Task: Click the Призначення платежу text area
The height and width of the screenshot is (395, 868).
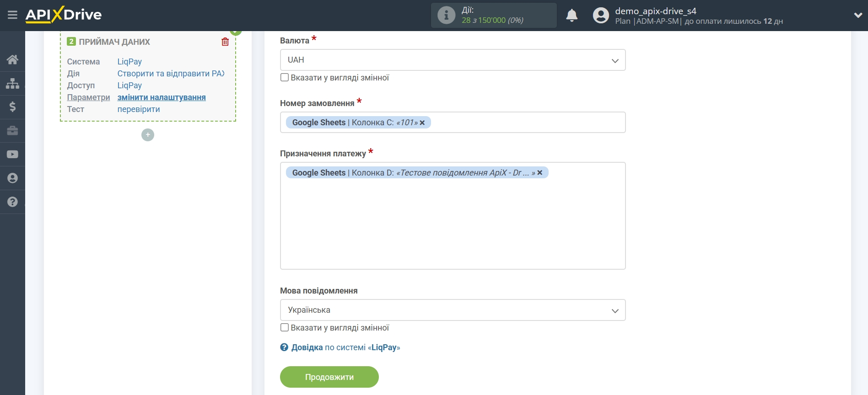Action: click(453, 216)
